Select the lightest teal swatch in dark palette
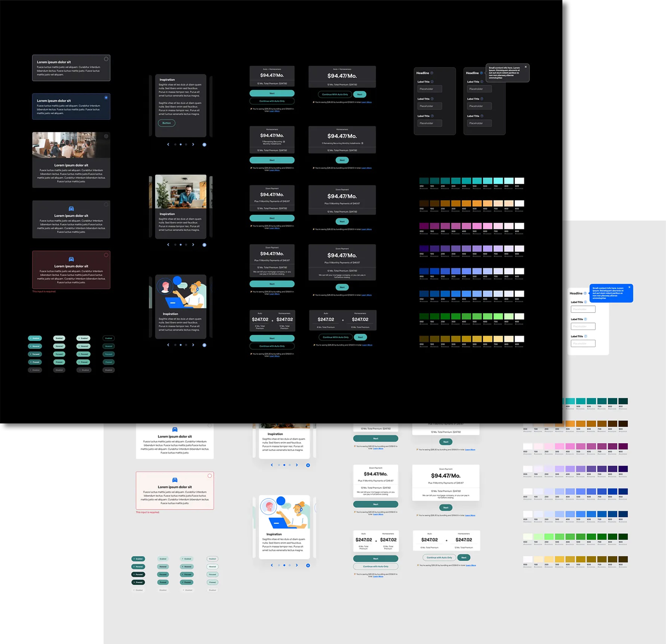The height and width of the screenshot is (644, 666). click(x=519, y=181)
